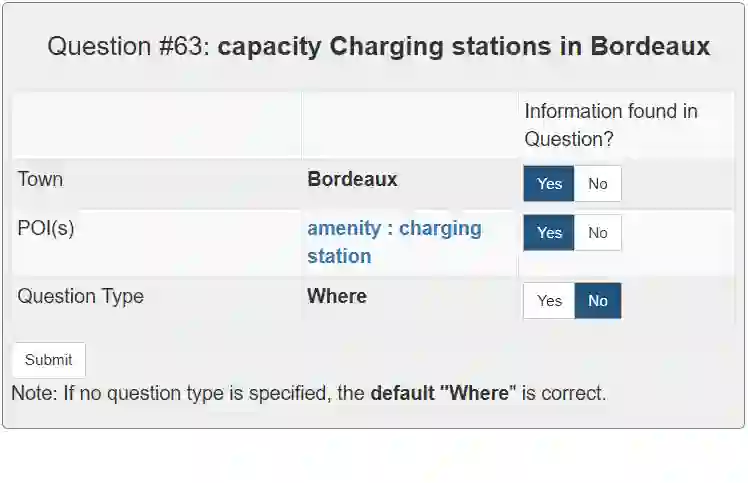Select No for Town information
Screen dimensions: 748x483
click(x=597, y=184)
